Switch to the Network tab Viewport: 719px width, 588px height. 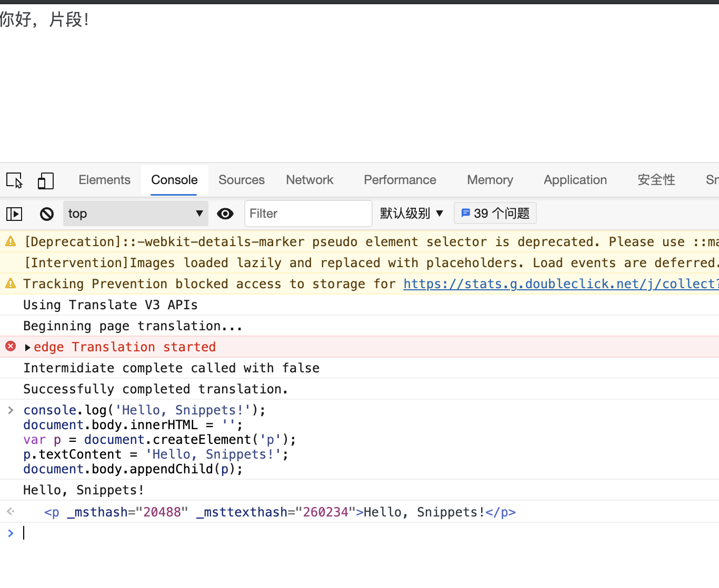point(309,180)
